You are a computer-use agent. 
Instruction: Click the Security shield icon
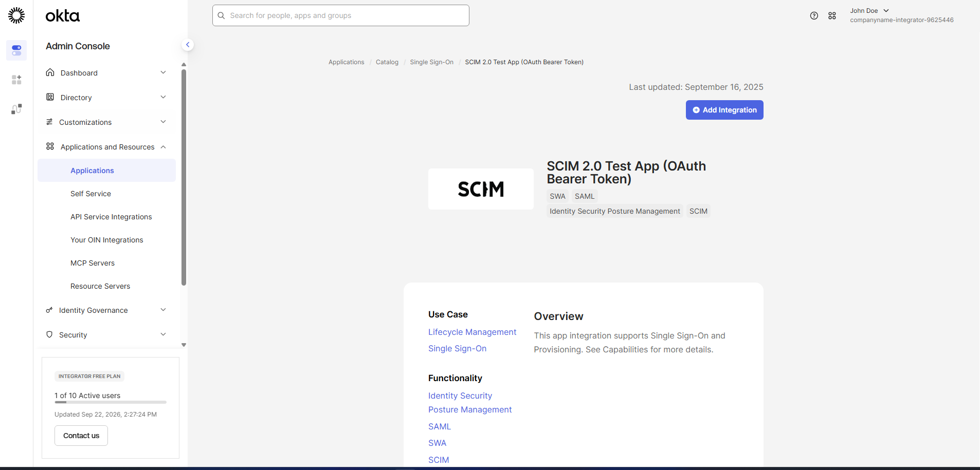(49, 334)
